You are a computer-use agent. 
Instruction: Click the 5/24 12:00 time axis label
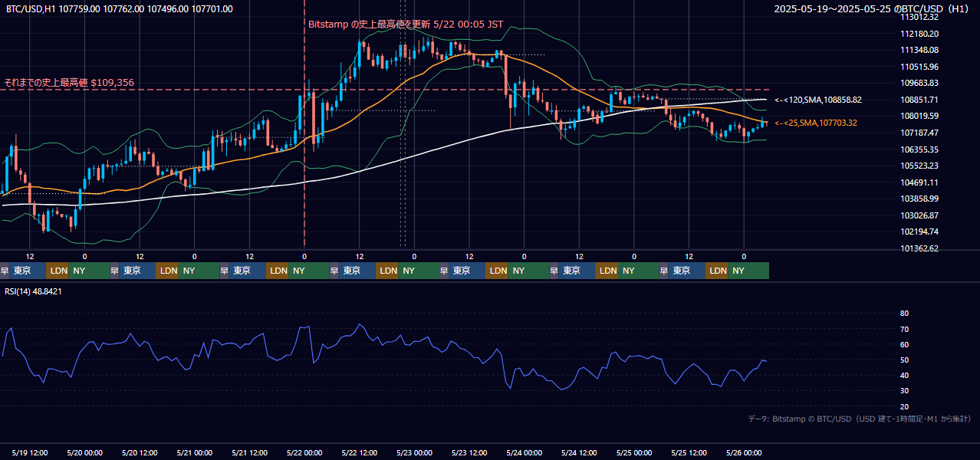pos(579,453)
